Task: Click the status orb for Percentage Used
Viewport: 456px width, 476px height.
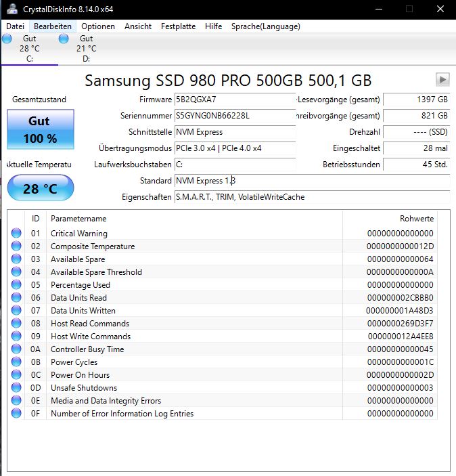Action: (16, 284)
